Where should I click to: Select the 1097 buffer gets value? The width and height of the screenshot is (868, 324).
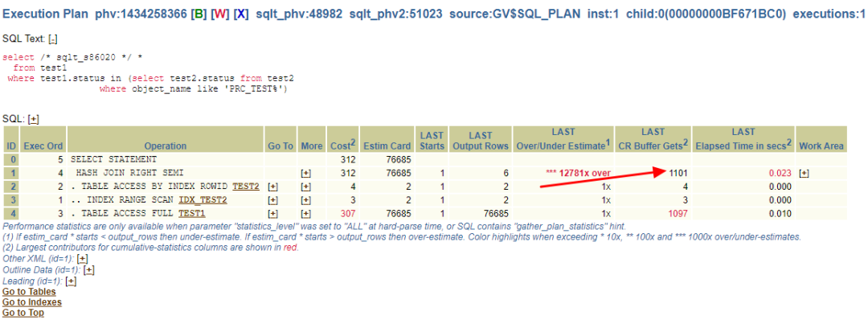tap(678, 213)
